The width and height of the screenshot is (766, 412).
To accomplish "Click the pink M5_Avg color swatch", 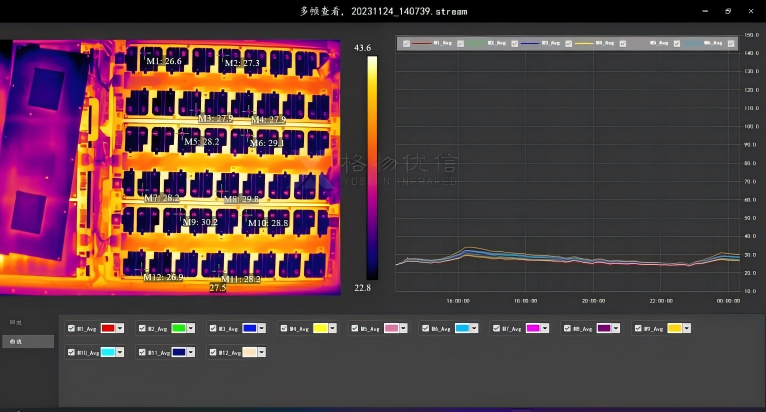I will tap(391, 328).
